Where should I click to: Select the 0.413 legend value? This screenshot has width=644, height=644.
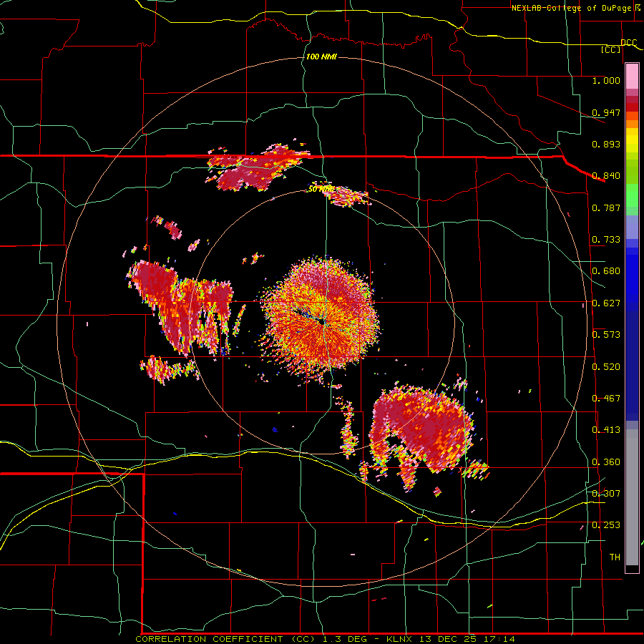pos(606,430)
